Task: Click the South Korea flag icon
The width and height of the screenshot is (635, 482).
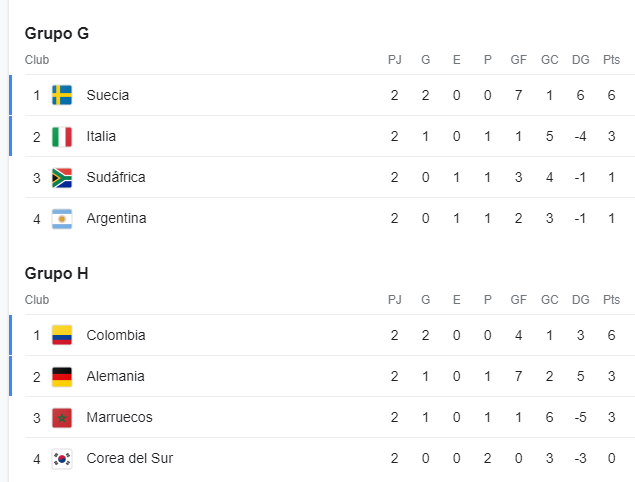Action: pyautogui.click(x=62, y=459)
